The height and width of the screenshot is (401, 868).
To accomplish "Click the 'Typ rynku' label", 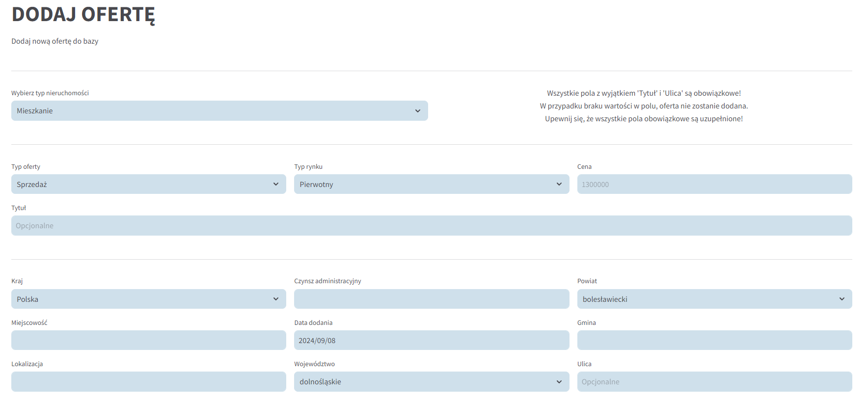I will point(308,167).
